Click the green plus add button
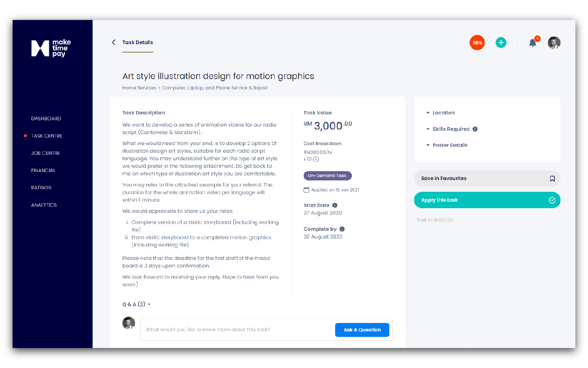The image size is (588, 368). [501, 42]
